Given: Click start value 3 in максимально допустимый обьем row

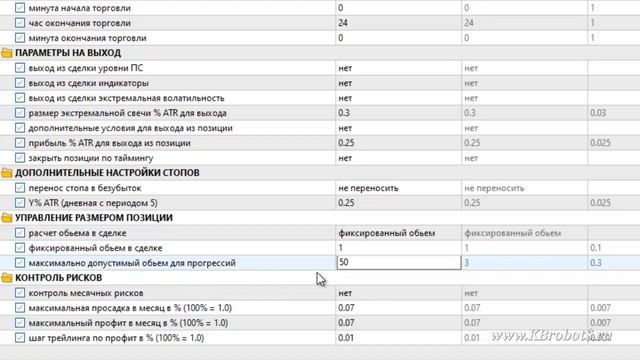Looking at the screenshot, I should pos(467,263).
